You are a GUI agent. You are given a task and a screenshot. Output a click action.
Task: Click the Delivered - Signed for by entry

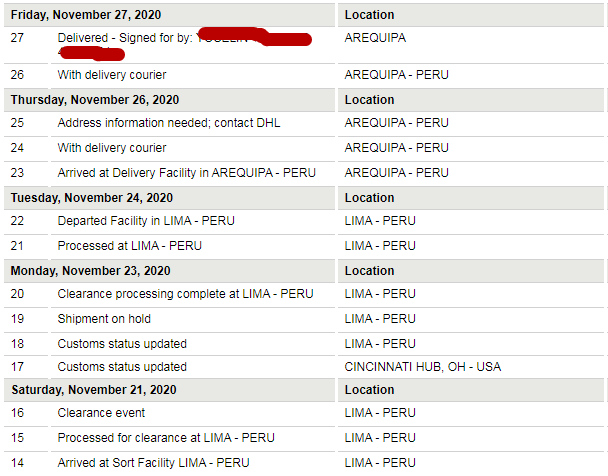point(125,38)
